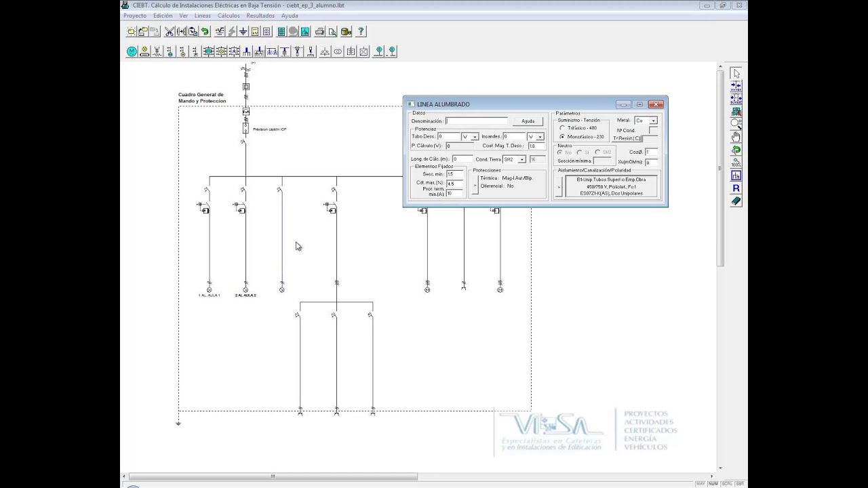This screenshot has height=488, width=868.
Task: Click the Print toolbar icon
Action: pyautogui.click(x=320, y=31)
